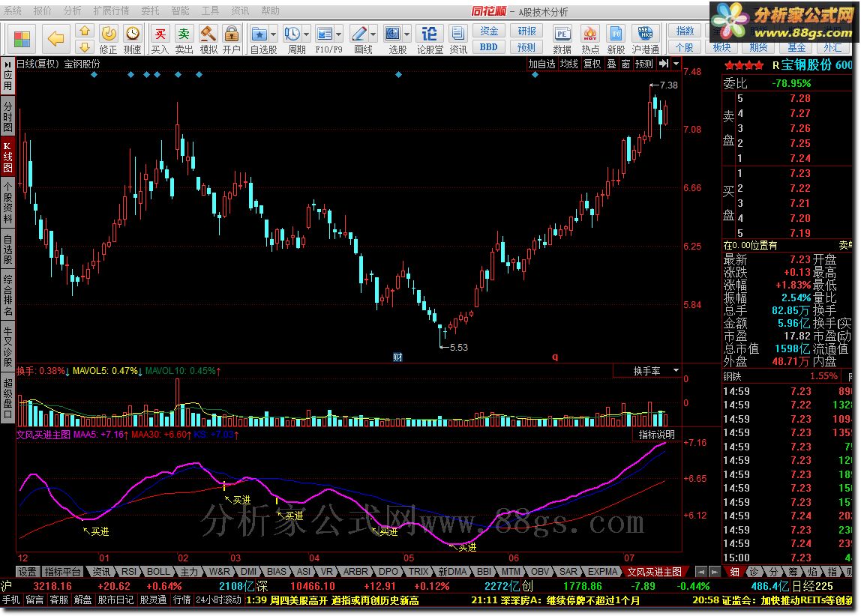
Task: Toggle 复权 price adjustment
Action: pos(592,64)
